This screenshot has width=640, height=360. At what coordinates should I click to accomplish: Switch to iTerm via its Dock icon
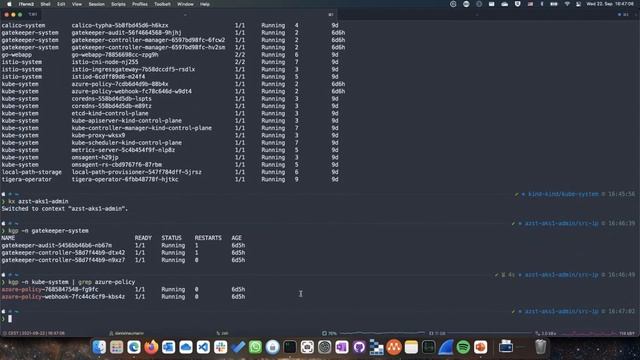point(290,347)
